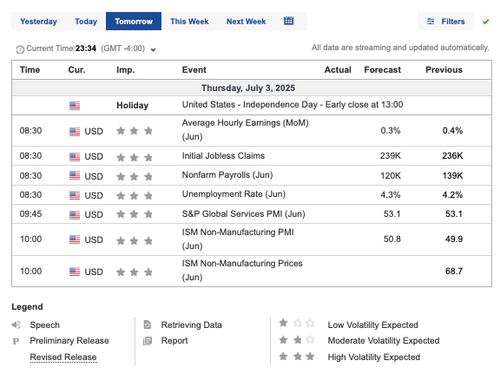The width and height of the screenshot is (500, 373).
Task: Expand the GMT -4:00 timezone dropdown arrow
Action: click(153, 50)
